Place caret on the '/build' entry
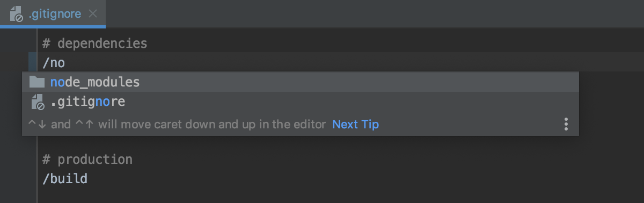The height and width of the screenshot is (203, 644). tap(65, 179)
